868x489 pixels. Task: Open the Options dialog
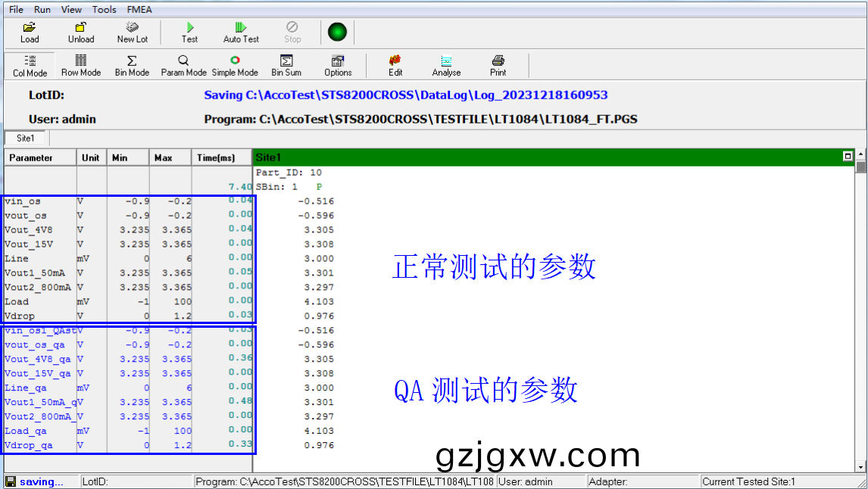[338, 64]
